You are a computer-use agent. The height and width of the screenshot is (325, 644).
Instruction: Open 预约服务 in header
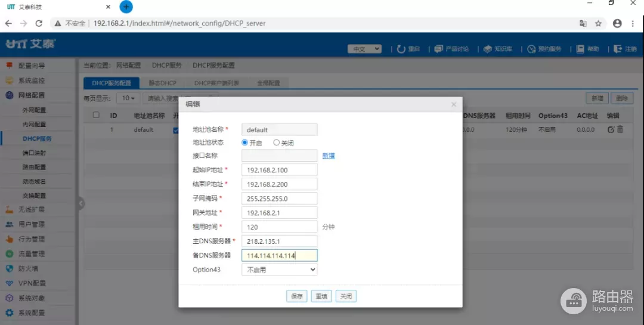(x=544, y=49)
